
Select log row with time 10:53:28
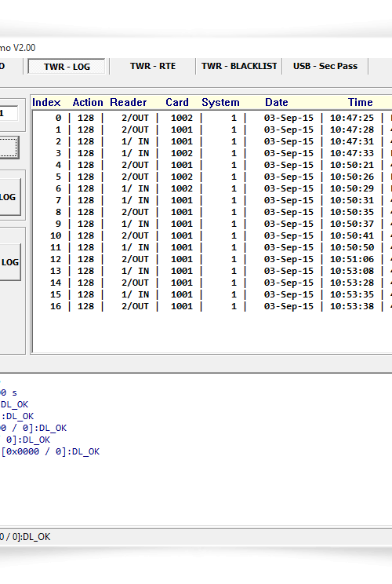pos(212,283)
